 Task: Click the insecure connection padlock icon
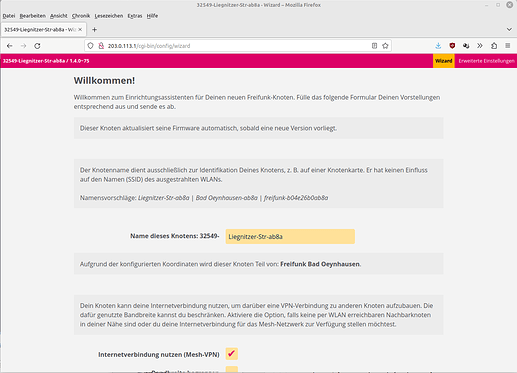[x=101, y=46]
